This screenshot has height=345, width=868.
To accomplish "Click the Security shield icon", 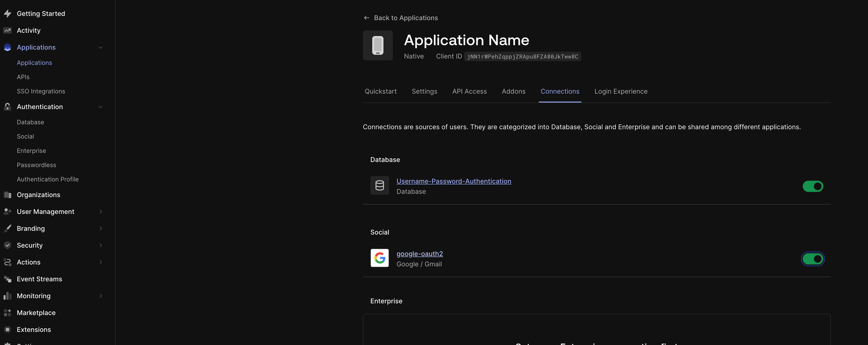I will pyautogui.click(x=7, y=245).
